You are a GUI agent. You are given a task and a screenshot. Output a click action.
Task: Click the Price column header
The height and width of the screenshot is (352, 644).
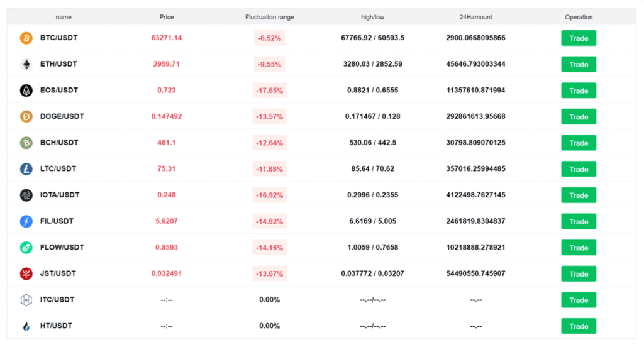pos(167,17)
